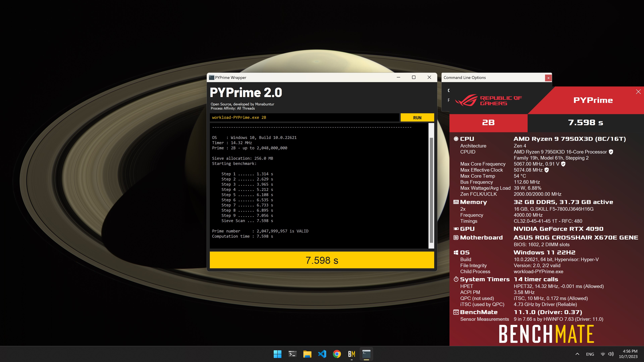Image resolution: width=644 pixels, height=362 pixels.
Task: Click the PYPrime 2.0 heading
Action: [x=246, y=93]
